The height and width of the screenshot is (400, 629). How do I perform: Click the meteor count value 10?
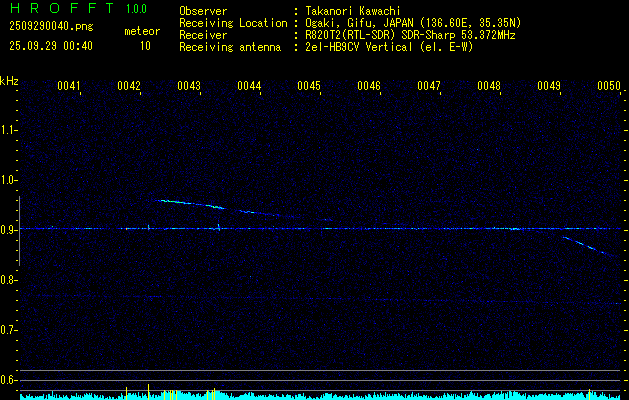point(145,46)
